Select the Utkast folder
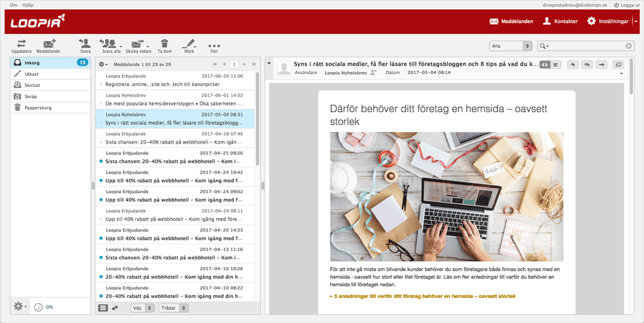 pos(50,74)
